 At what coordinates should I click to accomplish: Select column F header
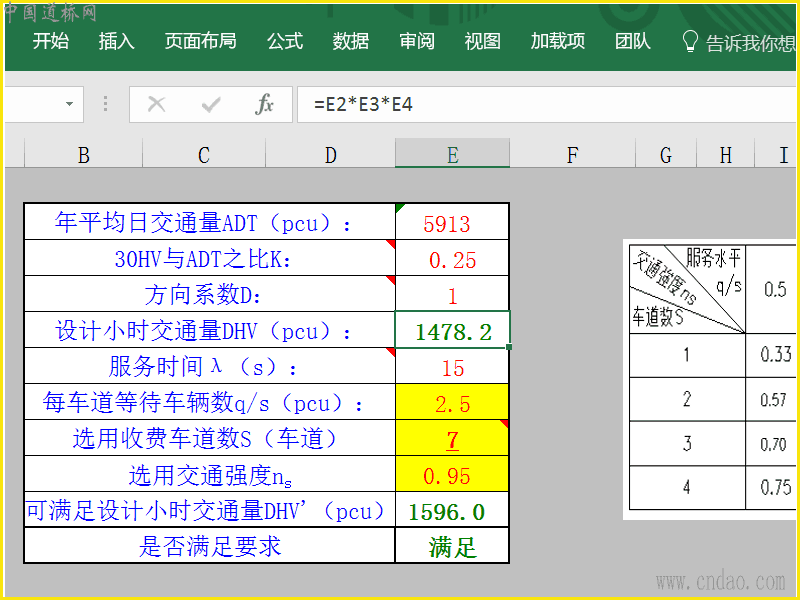click(x=572, y=155)
